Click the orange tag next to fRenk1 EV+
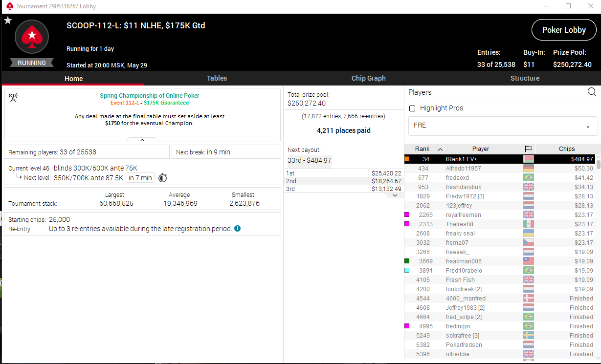The width and height of the screenshot is (601, 364). (x=407, y=159)
